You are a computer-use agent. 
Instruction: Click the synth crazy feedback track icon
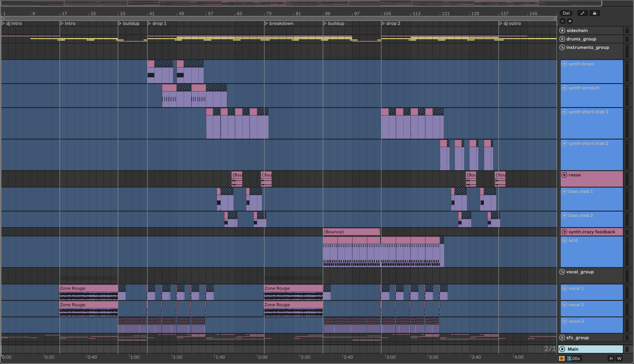point(564,232)
